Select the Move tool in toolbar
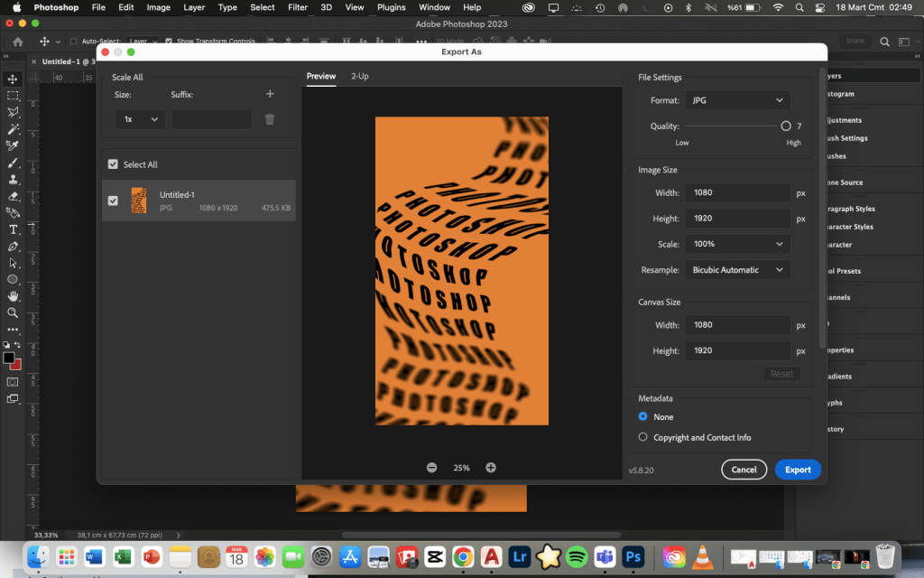 (x=13, y=79)
